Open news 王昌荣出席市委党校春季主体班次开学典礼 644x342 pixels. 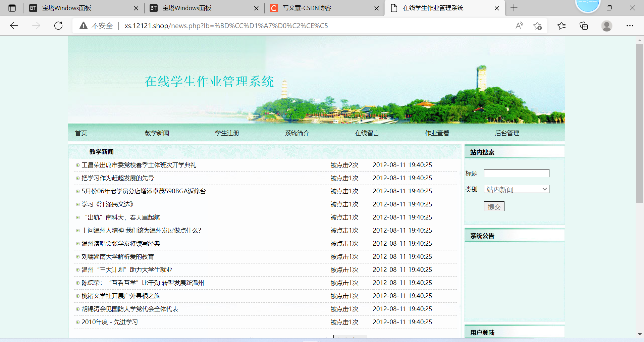[139, 165]
